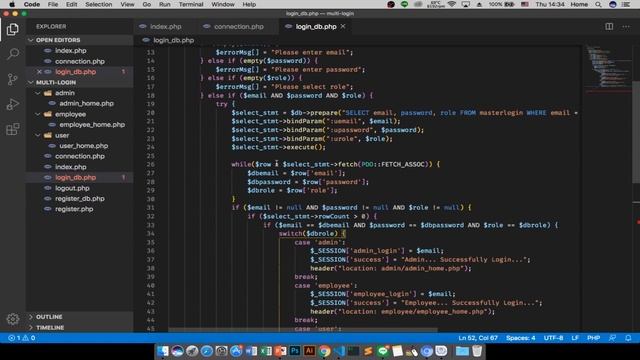
Task: Open the App Store from the dock
Action: pos(236,351)
